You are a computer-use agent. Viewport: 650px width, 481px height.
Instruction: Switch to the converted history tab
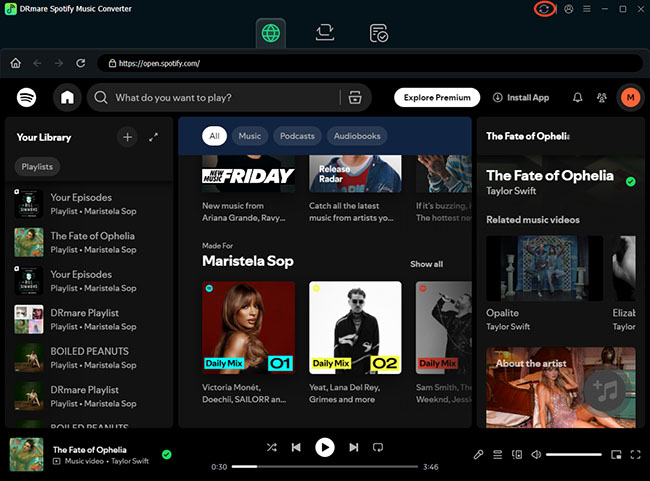click(378, 33)
